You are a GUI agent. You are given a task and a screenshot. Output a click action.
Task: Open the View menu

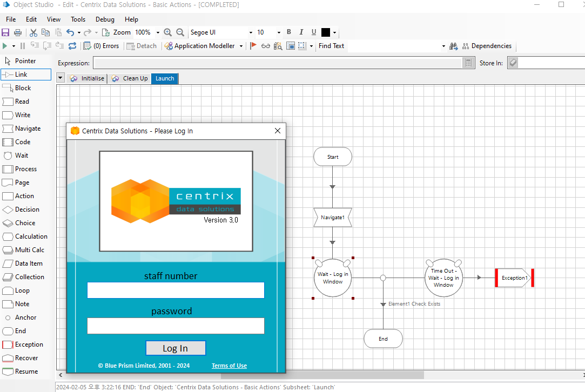click(53, 19)
